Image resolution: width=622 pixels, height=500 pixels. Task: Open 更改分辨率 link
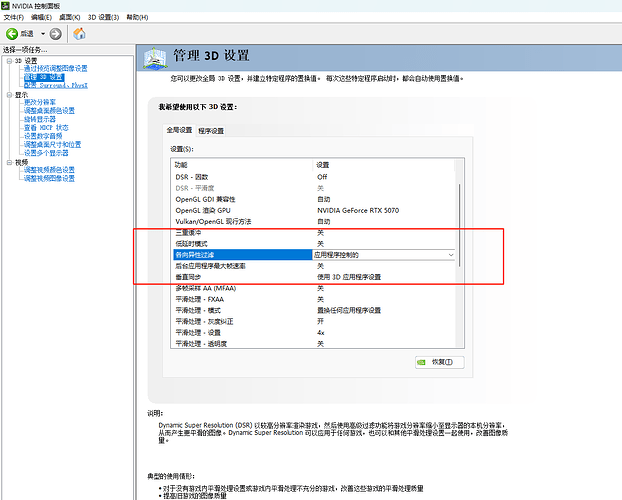point(40,102)
